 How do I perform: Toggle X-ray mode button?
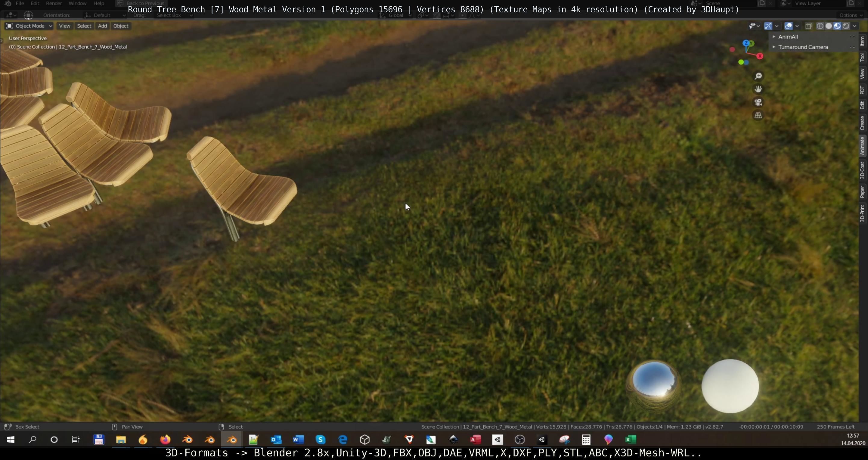click(808, 26)
